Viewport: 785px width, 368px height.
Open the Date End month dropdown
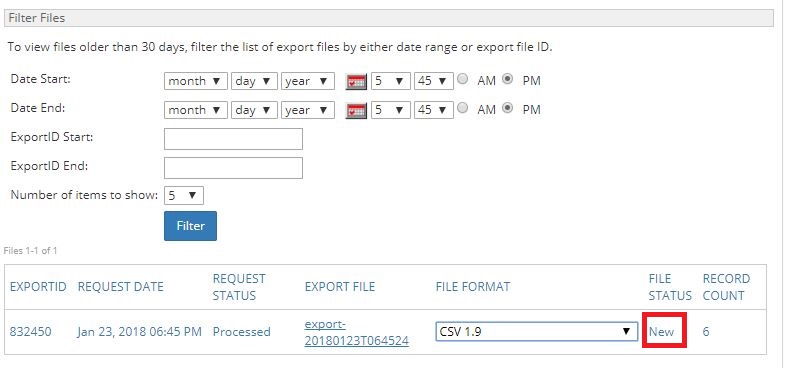click(195, 110)
